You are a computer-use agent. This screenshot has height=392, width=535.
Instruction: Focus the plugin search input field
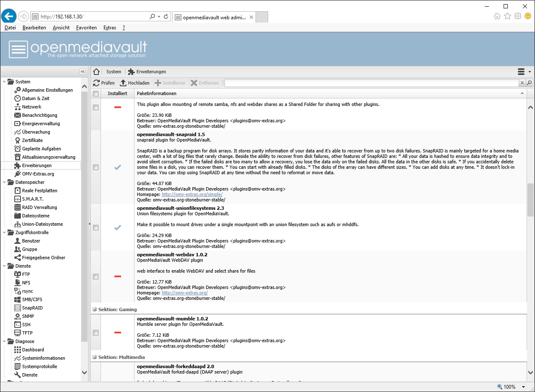click(372, 83)
